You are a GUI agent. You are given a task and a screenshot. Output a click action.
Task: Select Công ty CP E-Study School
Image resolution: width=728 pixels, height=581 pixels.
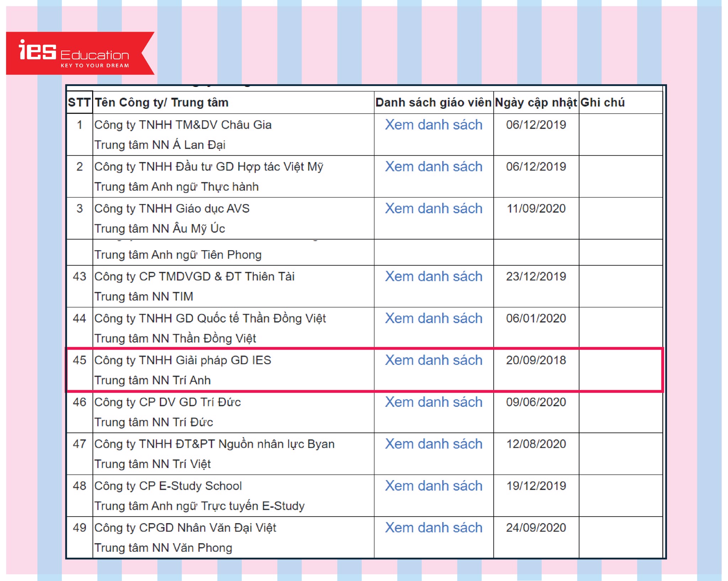[x=168, y=486]
